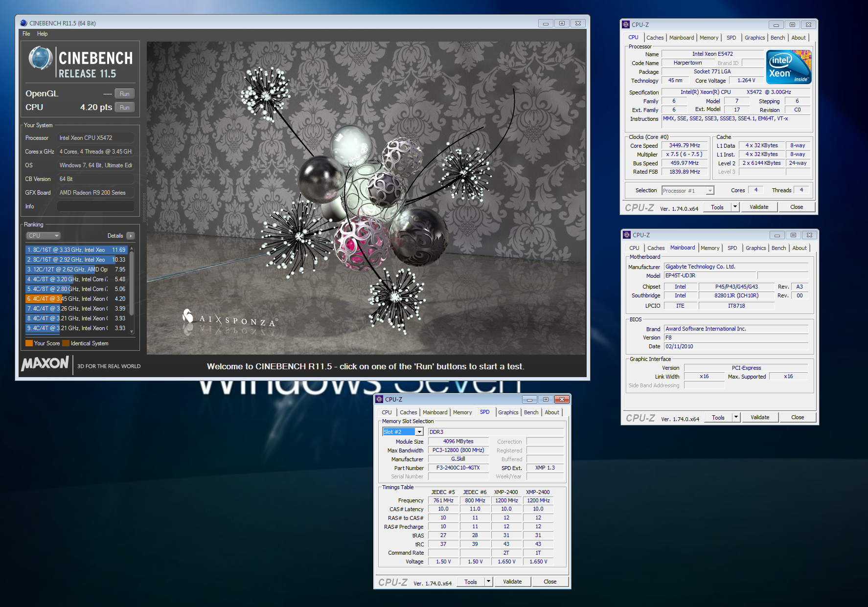Click the Cinebench globe logo
The height and width of the screenshot is (607, 868).
tap(40, 58)
